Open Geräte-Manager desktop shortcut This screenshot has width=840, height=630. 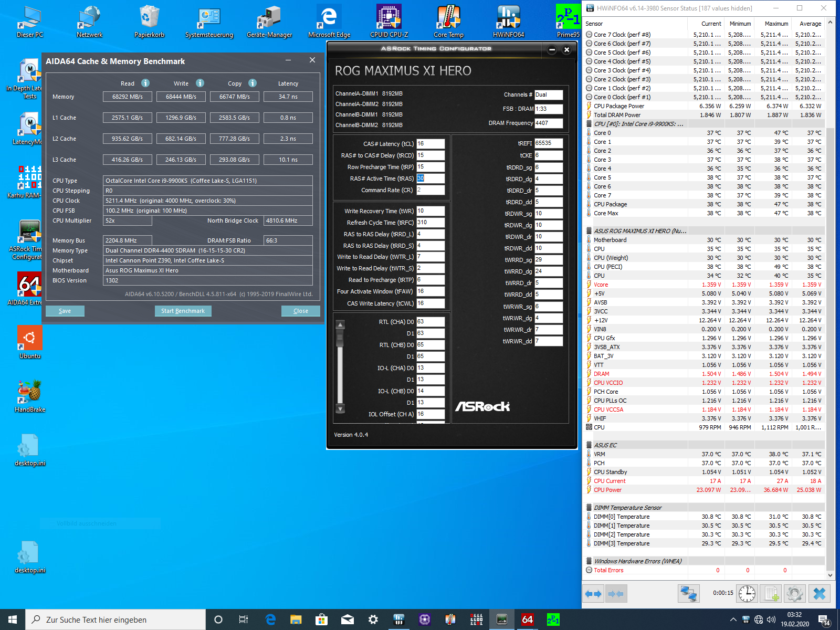tap(269, 21)
